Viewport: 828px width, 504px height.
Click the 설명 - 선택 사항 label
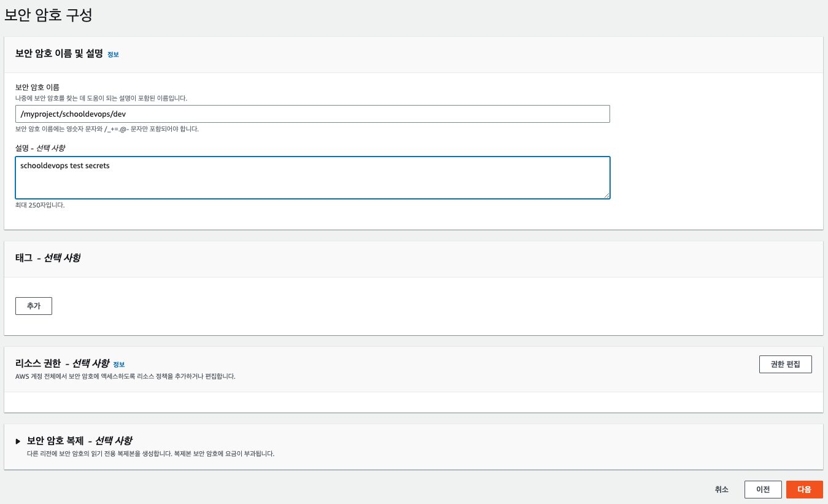tap(40, 148)
